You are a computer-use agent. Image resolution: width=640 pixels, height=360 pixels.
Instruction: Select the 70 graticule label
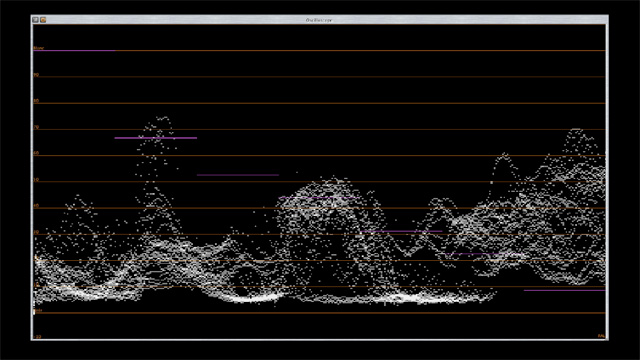36,127
